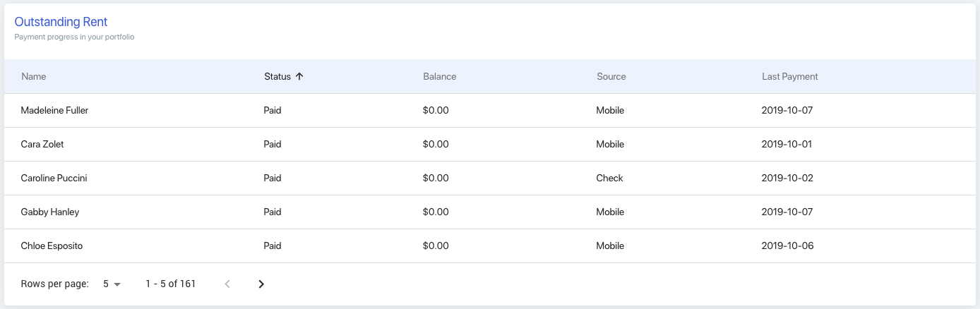Sort by the Balance column header
Image resolution: width=980 pixels, height=309 pixels.
coord(440,76)
